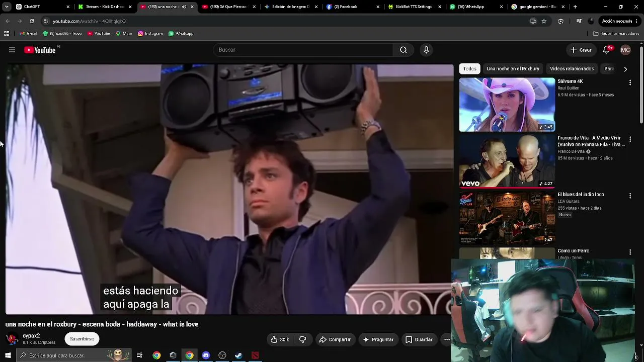Dislike the video with thumbs-down button

[x=302, y=339]
